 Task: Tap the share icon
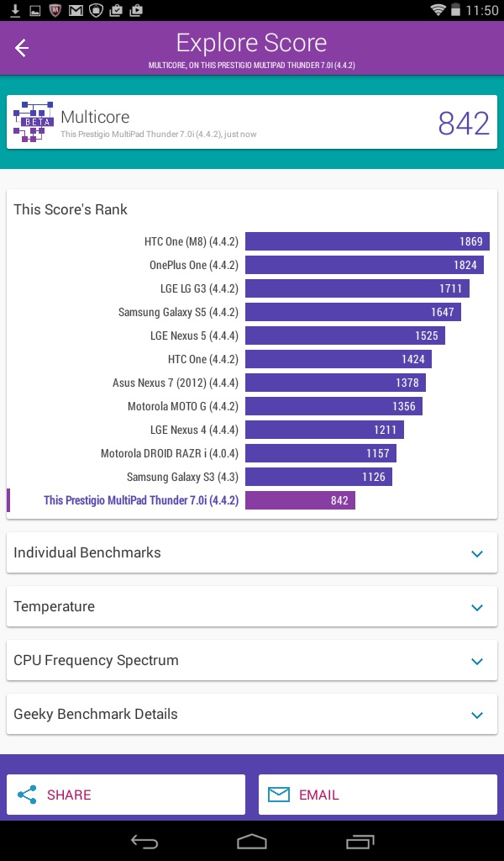28,795
